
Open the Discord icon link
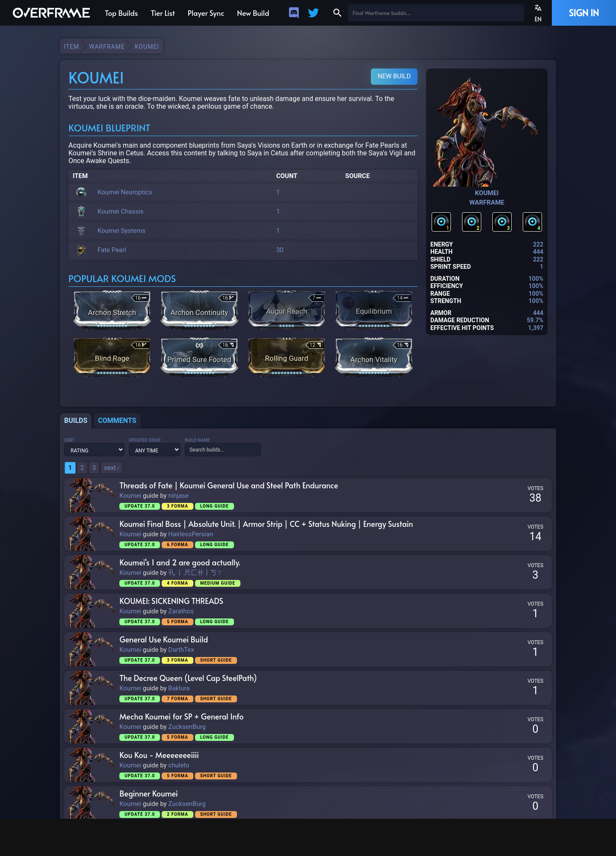(x=294, y=13)
